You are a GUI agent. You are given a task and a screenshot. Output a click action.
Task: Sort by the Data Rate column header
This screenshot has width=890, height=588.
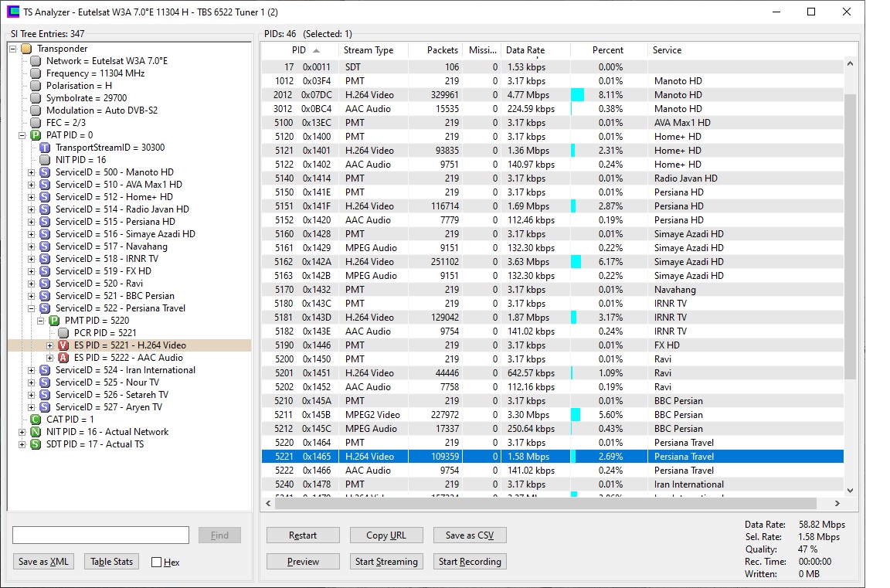[x=536, y=50]
